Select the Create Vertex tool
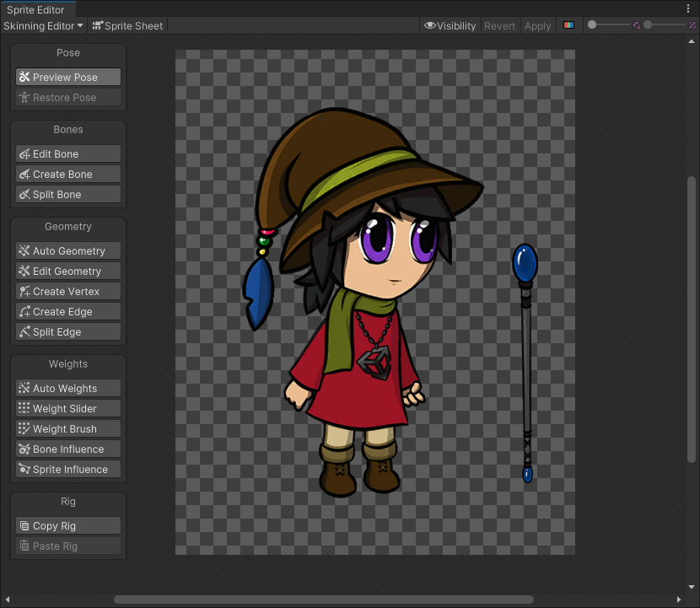 coord(68,292)
